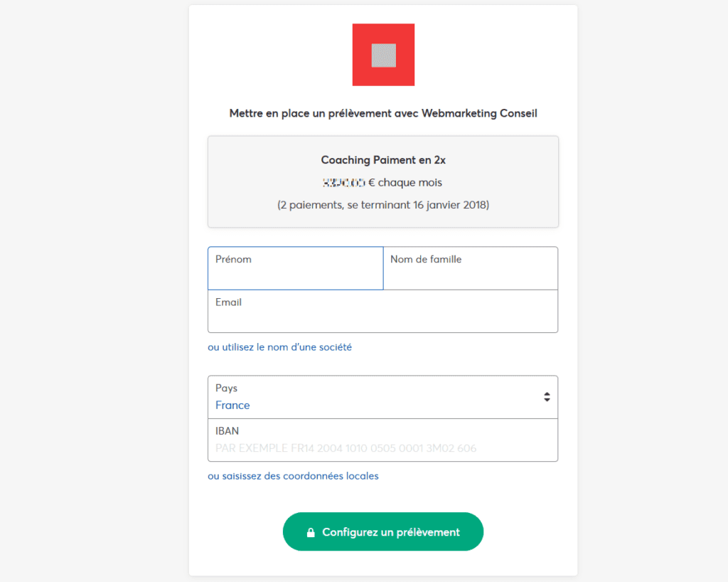
Task: Click the Email label text
Action: (228, 302)
